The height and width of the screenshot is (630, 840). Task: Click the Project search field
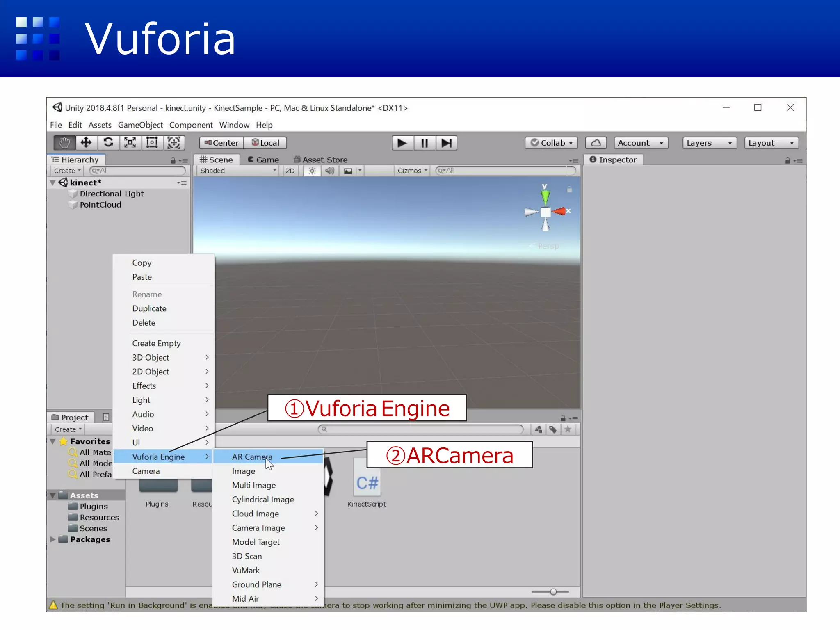(x=421, y=429)
